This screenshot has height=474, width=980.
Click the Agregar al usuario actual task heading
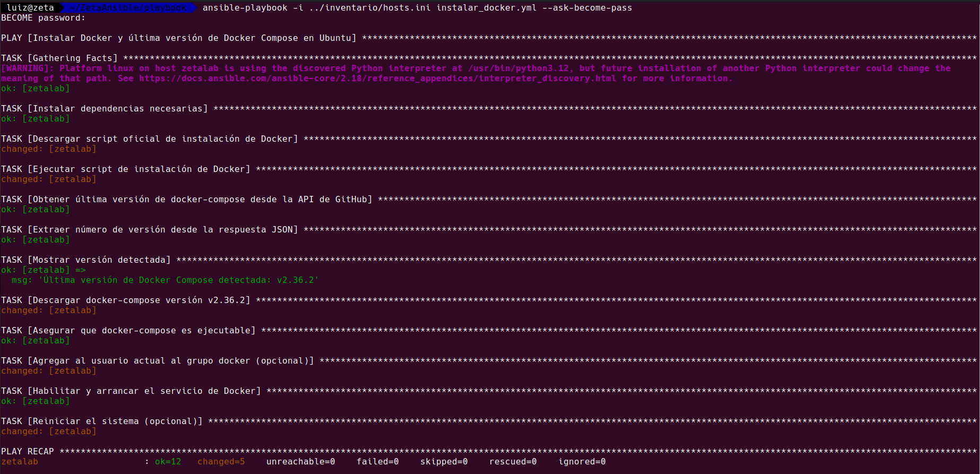coord(157,361)
